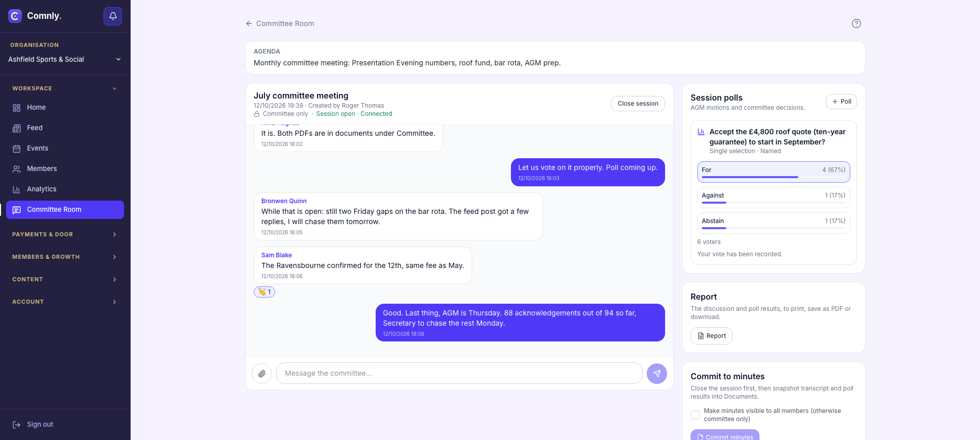Click the Home grid icon

17,108
